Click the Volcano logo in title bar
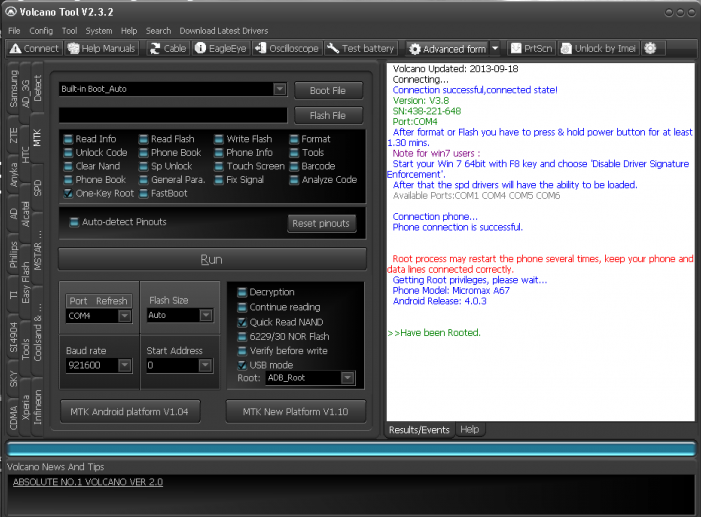 pos(11,12)
